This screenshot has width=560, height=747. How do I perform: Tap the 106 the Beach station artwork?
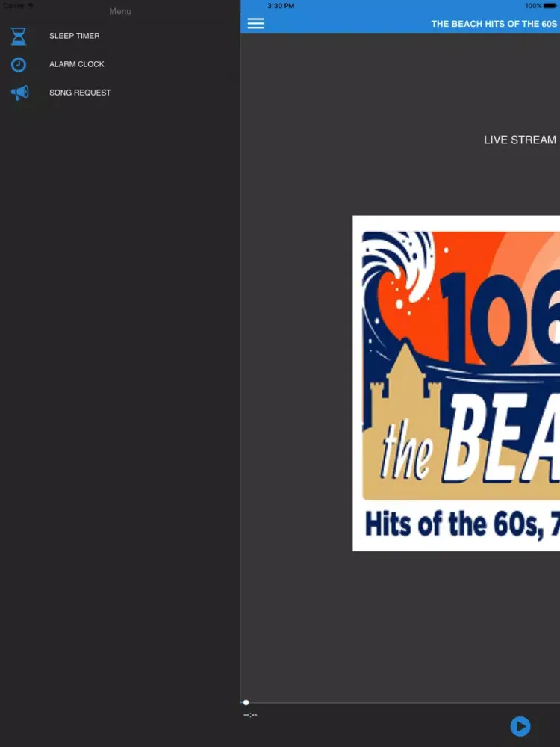456,383
